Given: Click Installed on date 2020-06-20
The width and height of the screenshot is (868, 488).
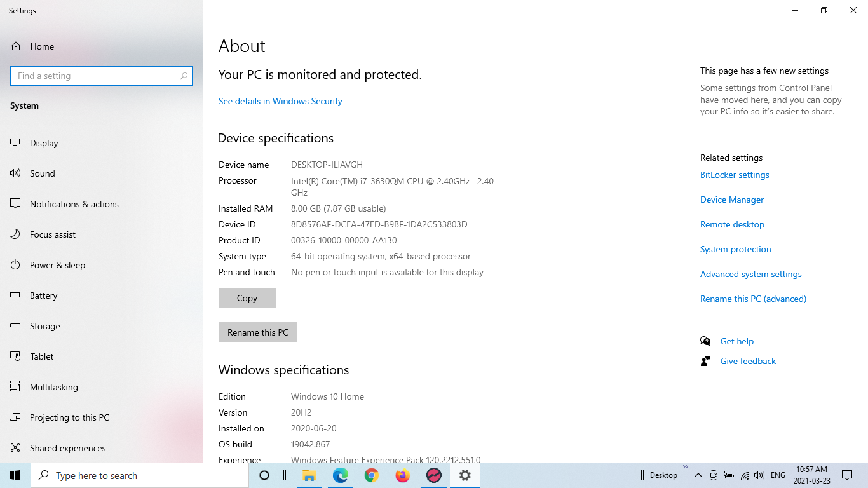Looking at the screenshot, I should click(314, 428).
